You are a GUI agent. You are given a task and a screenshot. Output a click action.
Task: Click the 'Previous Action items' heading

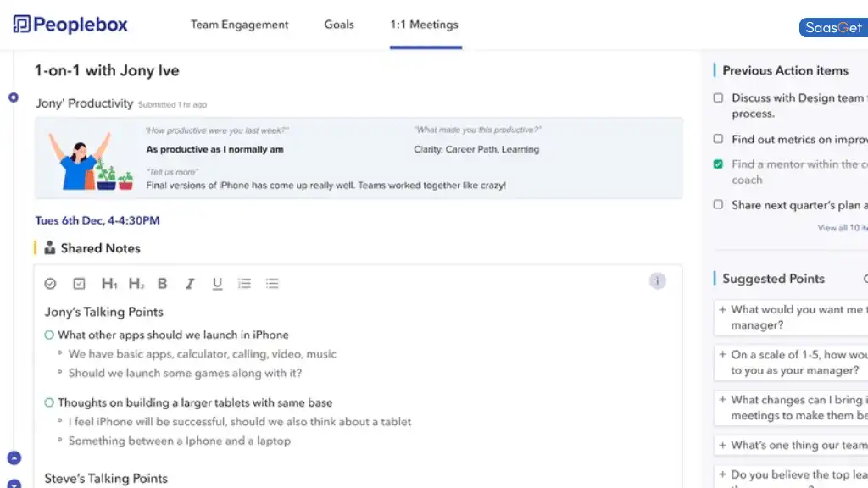[x=785, y=71]
